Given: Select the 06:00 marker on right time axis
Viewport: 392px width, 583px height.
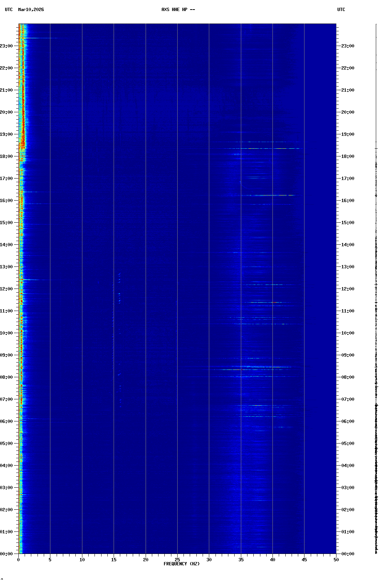Looking at the screenshot, I should (x=348, y=421).
